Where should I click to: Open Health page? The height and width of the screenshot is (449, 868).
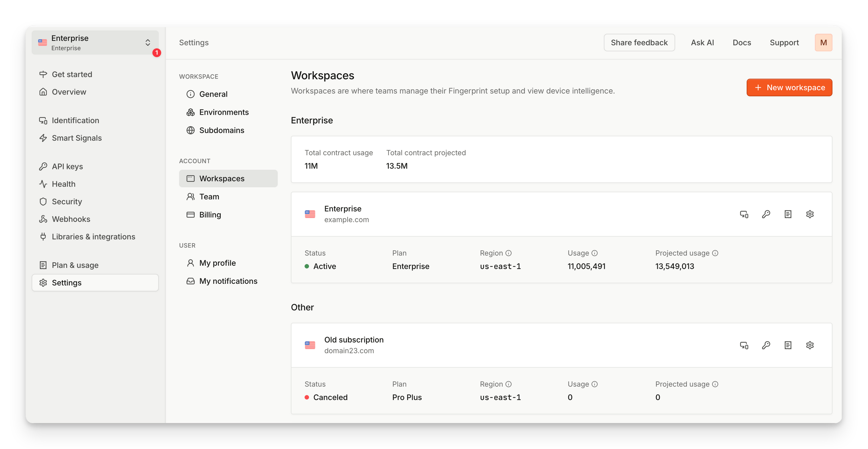[95, 184]
